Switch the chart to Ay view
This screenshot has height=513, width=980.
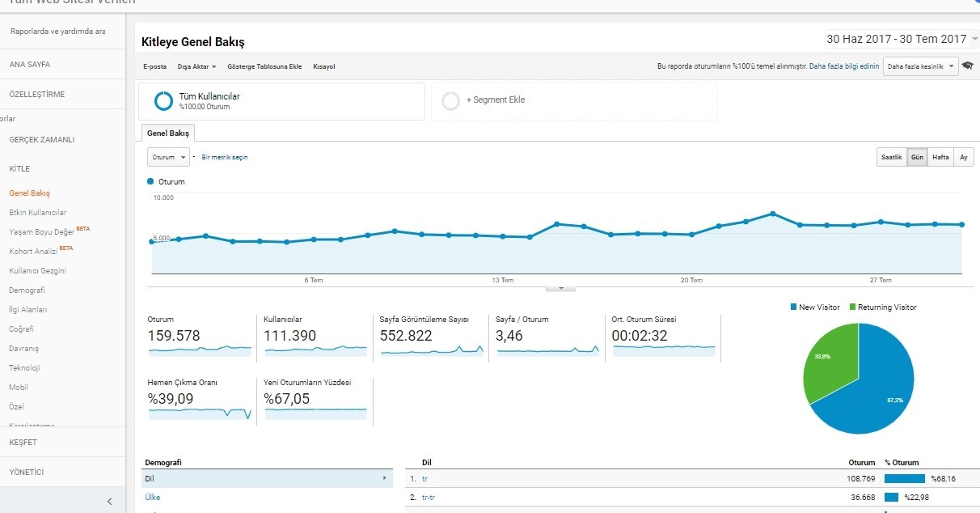pos(963,157)
